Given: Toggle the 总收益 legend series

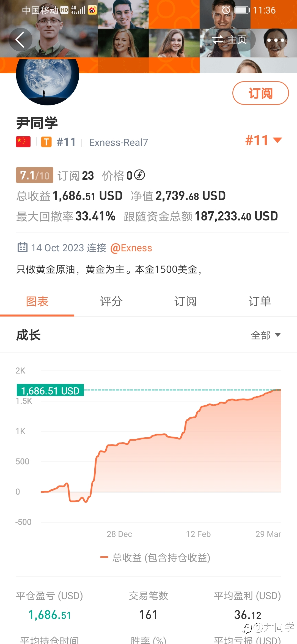Looking at the screenshot, I should tap(155, 558).
